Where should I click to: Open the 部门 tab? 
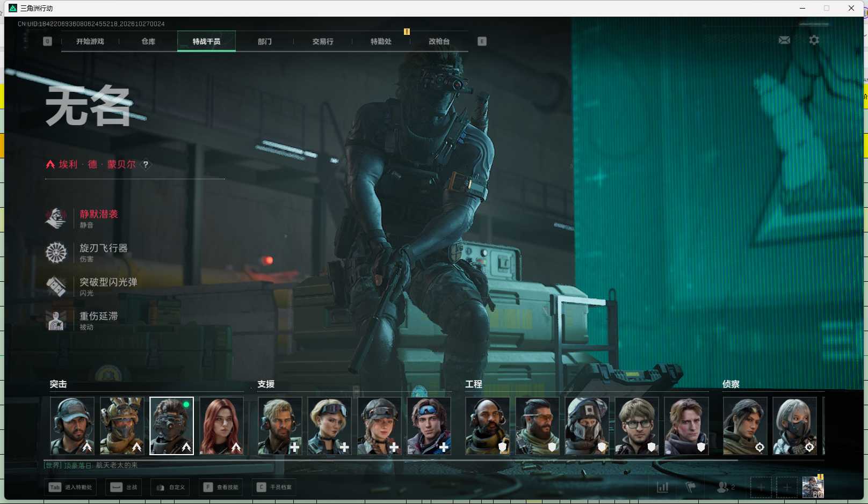click(265, 41)
